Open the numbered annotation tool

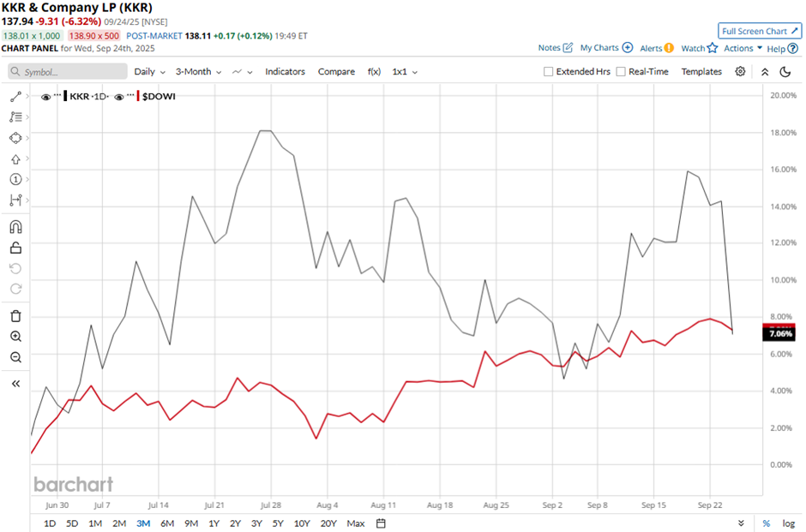(x=15, y=179)
